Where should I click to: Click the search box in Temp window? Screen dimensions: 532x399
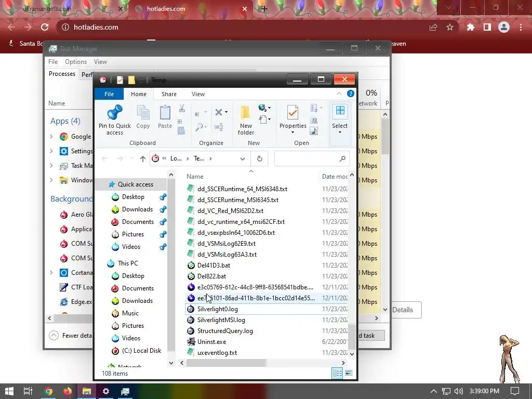click(x=312, y=158)
